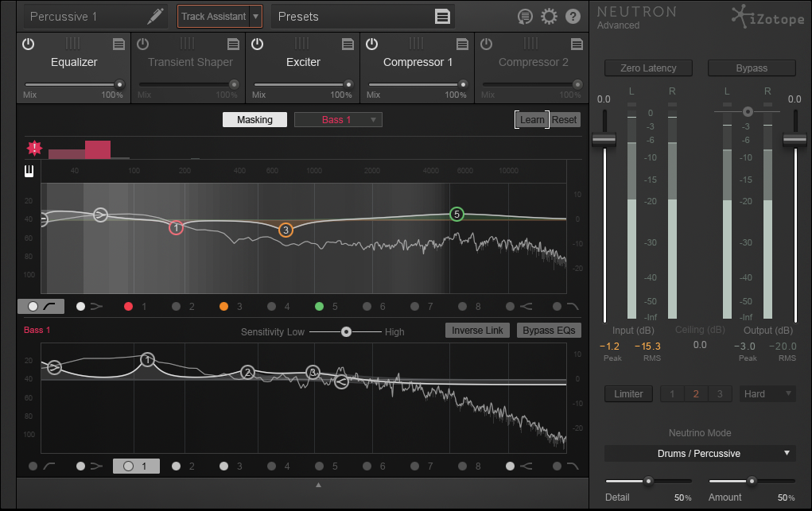Adjust the Sensitivity slider
812x511 pixels.
[346, 332]
